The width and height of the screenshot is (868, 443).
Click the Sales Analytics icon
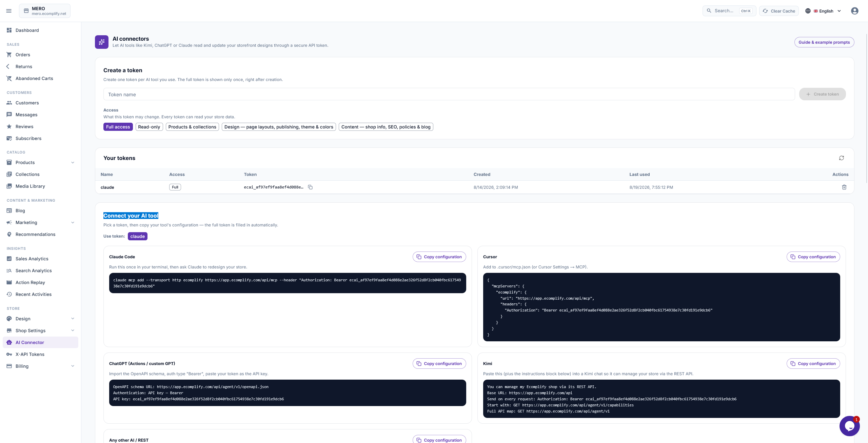point(9,259)
